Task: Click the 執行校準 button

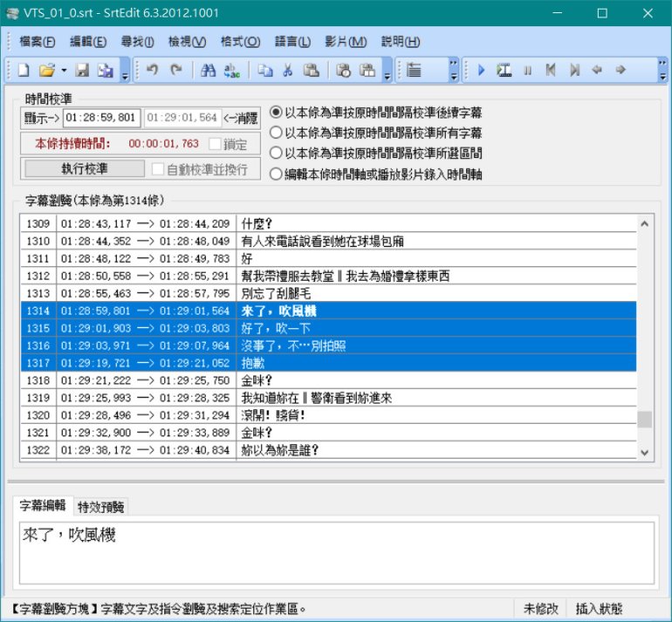Action: click(x=85, y=168)
